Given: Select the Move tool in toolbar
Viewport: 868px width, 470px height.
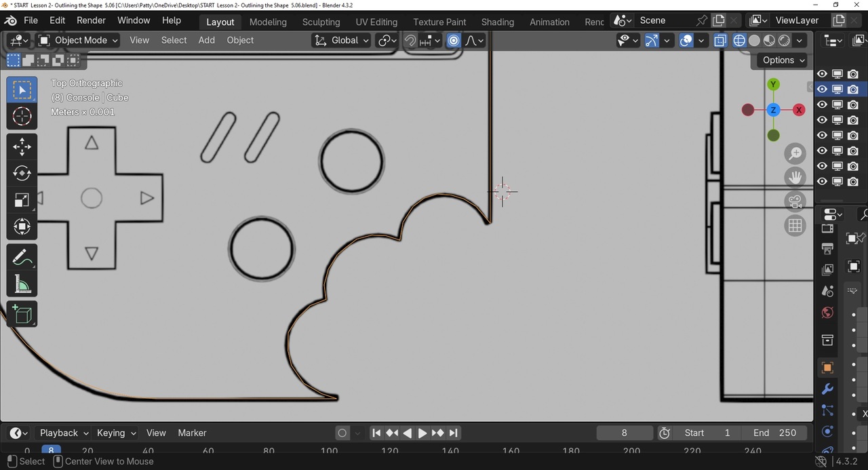Looking at the screenshot, I should [22, 146].
